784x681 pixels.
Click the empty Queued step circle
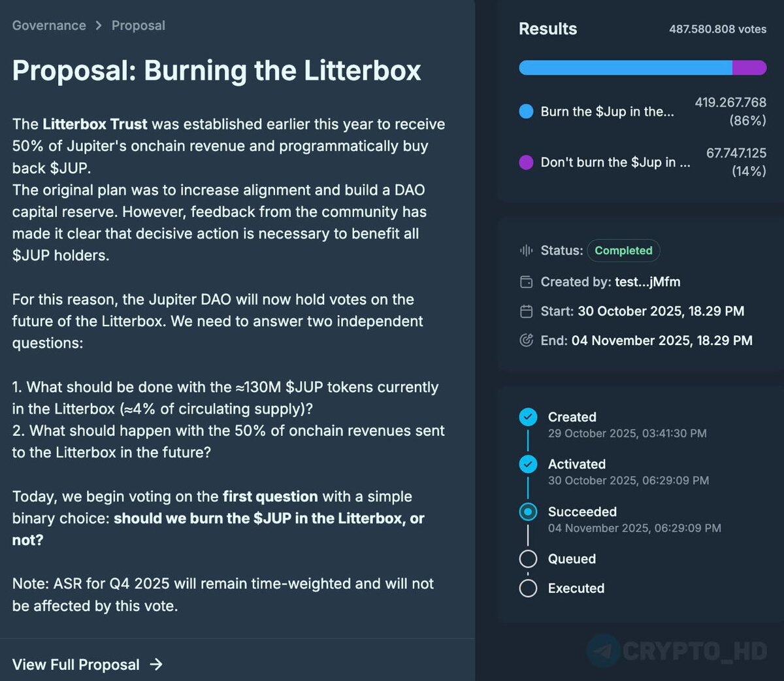[x=528, y=559]
